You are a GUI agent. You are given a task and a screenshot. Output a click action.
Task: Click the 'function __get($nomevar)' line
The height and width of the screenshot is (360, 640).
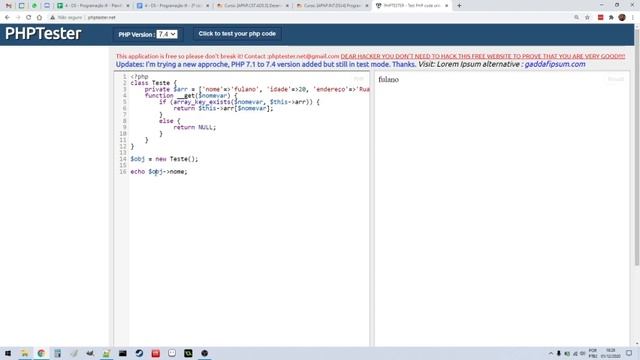(191, 96)
